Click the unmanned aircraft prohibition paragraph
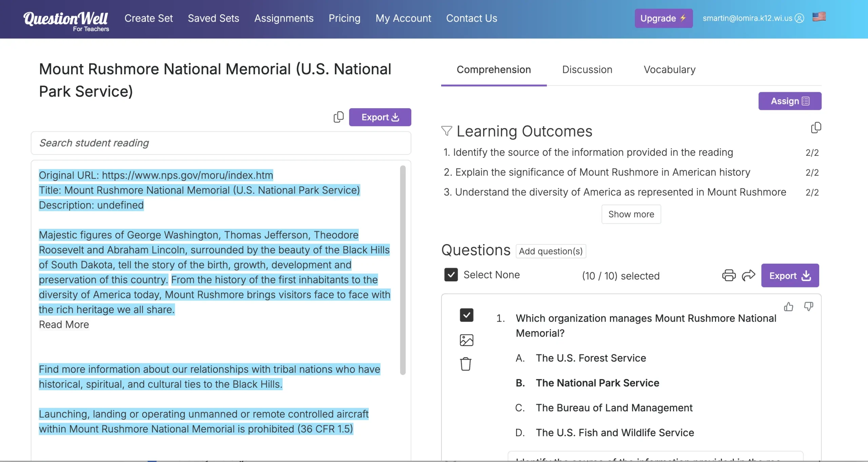Viewport: 868px width, 462px height. [x=204, y=421]
